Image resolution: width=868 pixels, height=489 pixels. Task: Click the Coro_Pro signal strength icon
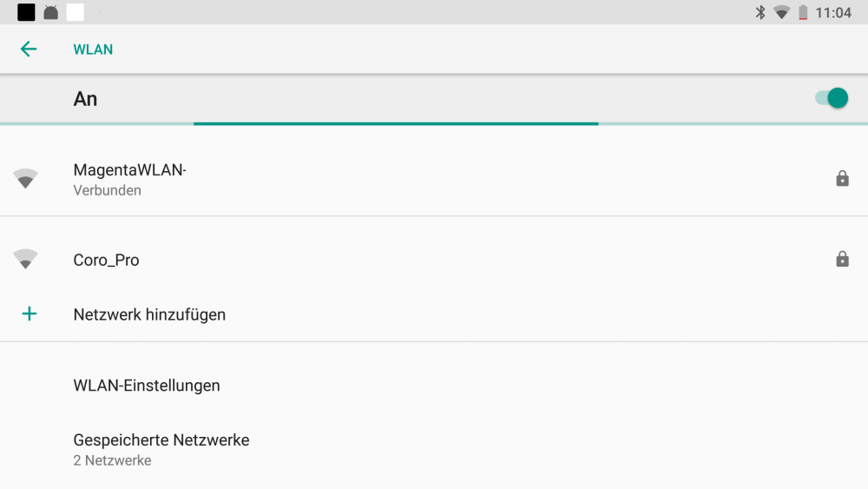(25, 259)
